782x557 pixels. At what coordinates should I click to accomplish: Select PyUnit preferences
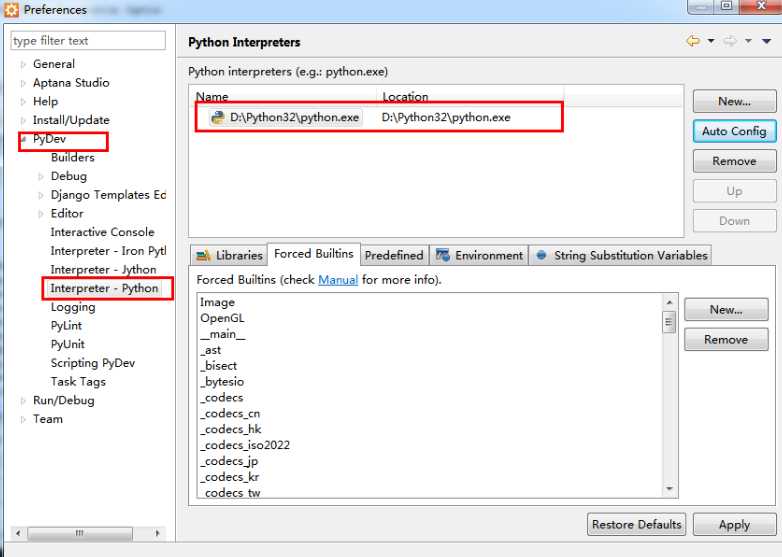click(68, 345)
